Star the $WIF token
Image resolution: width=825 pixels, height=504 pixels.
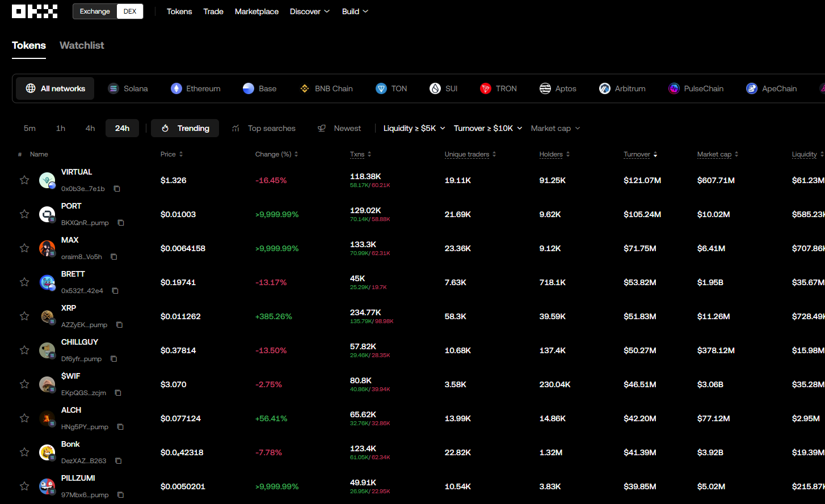(24, 384)
